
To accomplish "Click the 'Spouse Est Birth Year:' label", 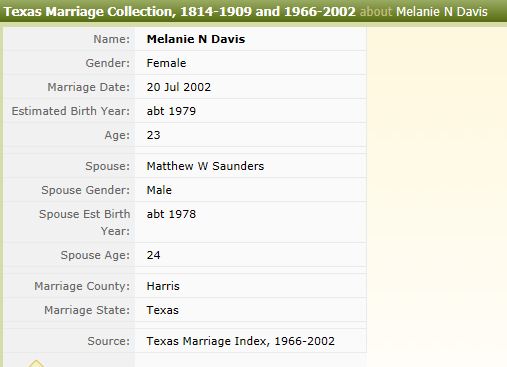I will pos(84,222).
